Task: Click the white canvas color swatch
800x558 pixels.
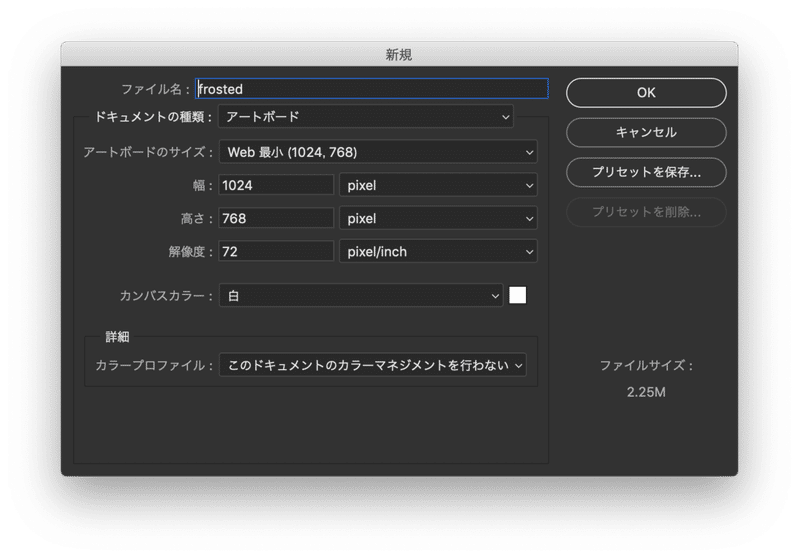Action: (517, 295)
